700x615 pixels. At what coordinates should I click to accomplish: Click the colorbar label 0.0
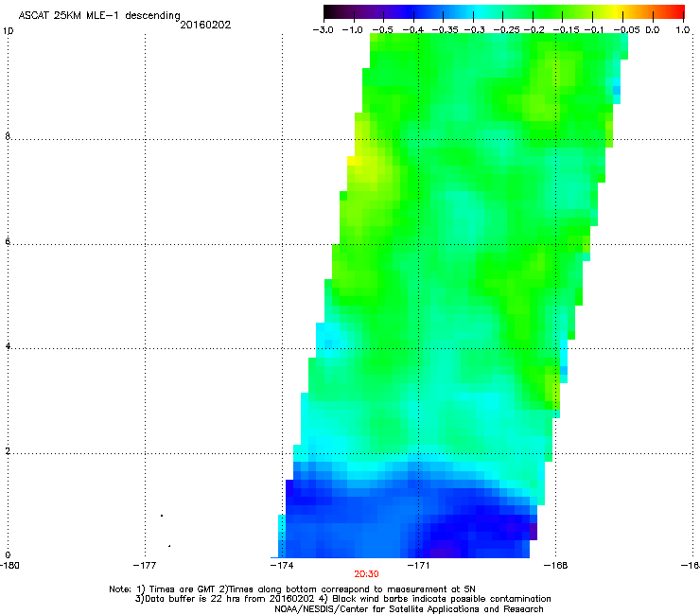click(x=653, y=30)
